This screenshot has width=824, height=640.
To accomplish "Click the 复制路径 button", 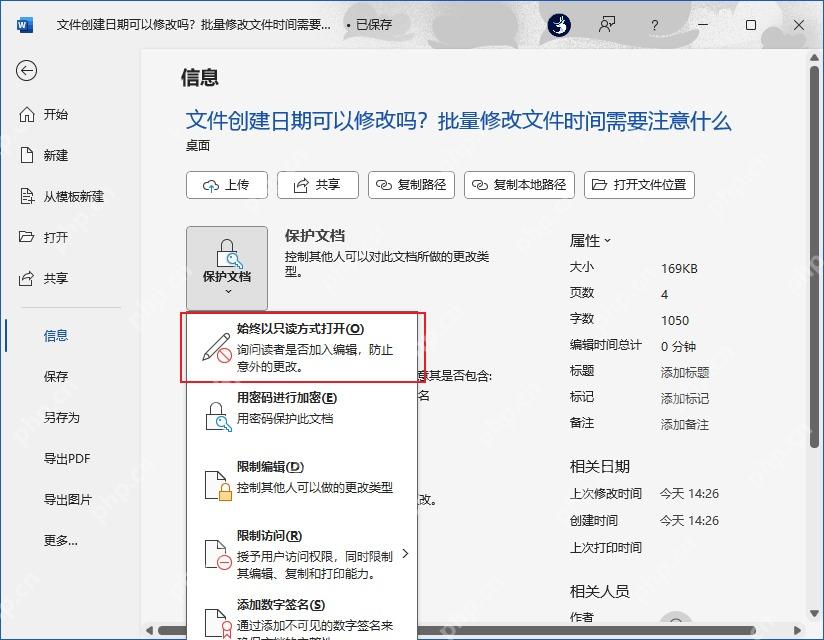I will coord(411,185).
